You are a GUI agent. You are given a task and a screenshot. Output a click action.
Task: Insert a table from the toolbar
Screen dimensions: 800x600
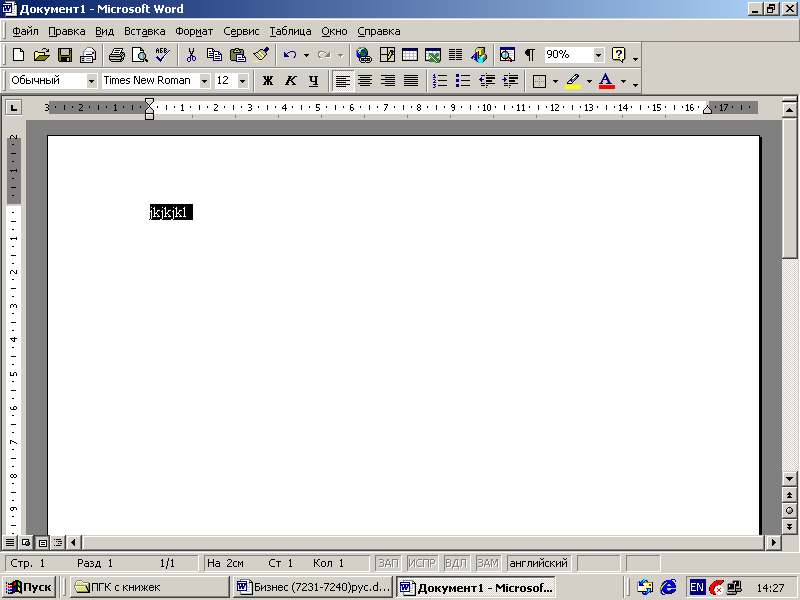(x=410, y=55)
